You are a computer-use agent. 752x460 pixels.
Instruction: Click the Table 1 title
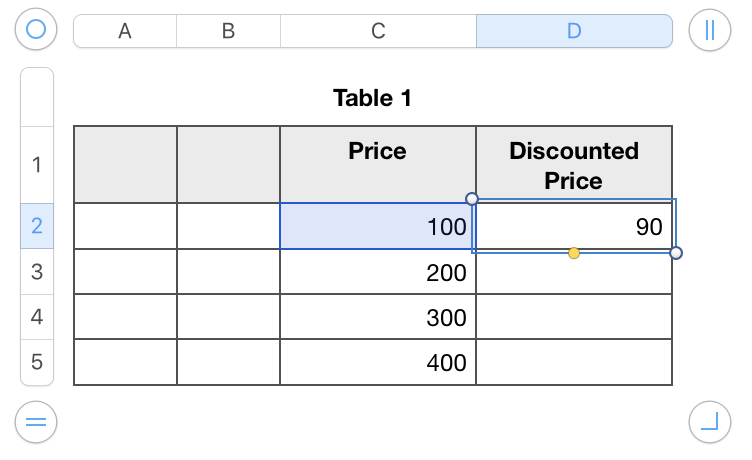372,98
